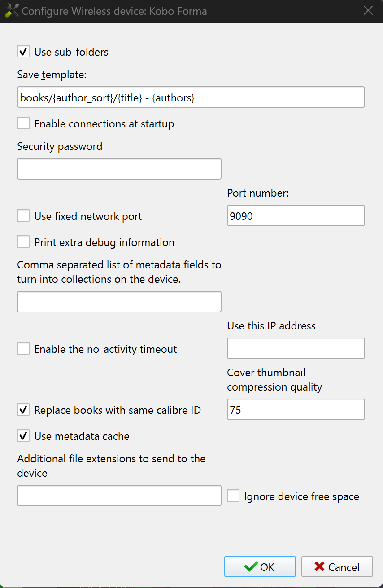Click the metadata fields collections input
The image size is (383, 588).
[x=119, y=302]
